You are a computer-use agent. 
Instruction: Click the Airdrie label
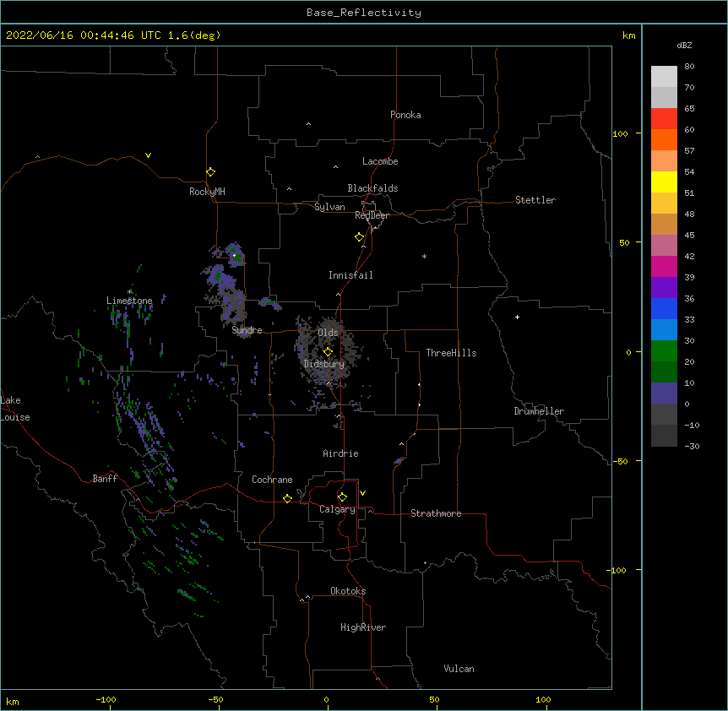pos(341,453)
